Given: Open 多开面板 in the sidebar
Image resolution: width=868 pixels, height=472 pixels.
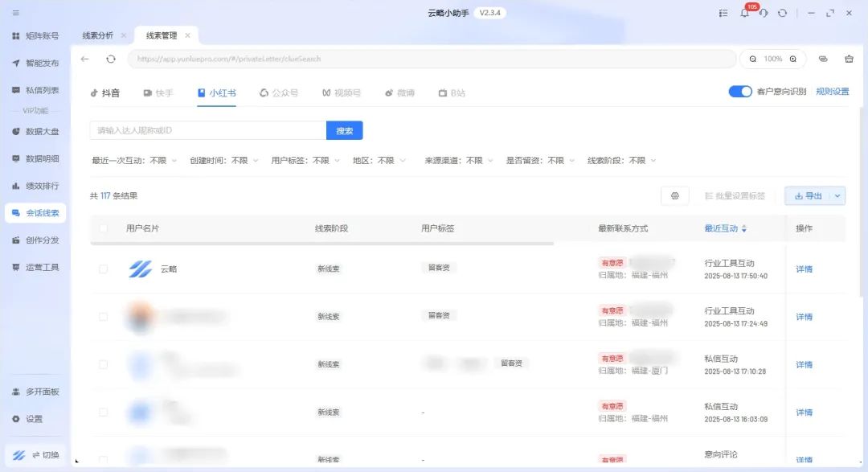Looking at the screenshot, I should coord(35,392).
